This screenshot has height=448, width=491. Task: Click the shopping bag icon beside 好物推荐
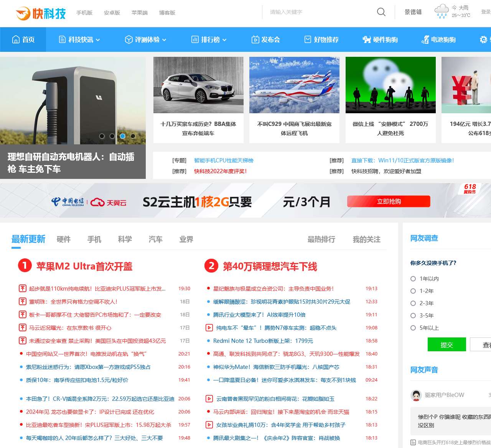[308, 39]
